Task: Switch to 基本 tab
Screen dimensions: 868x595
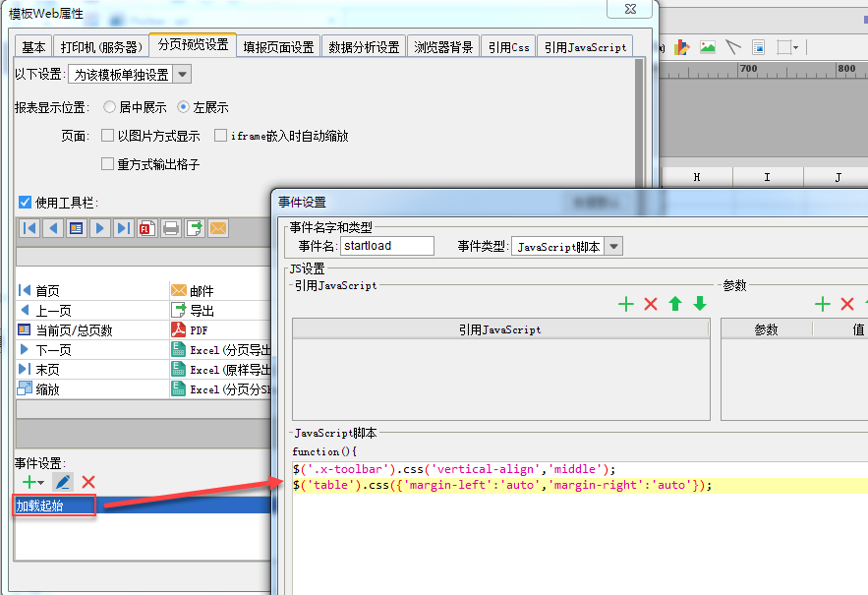Action: [33, 47]
